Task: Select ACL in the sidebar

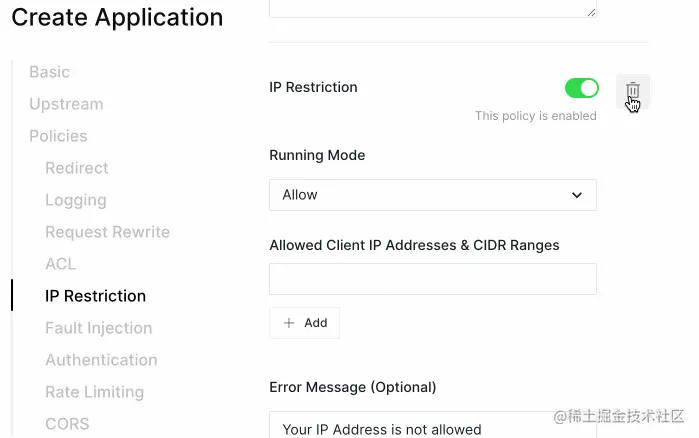Action: 60,264
